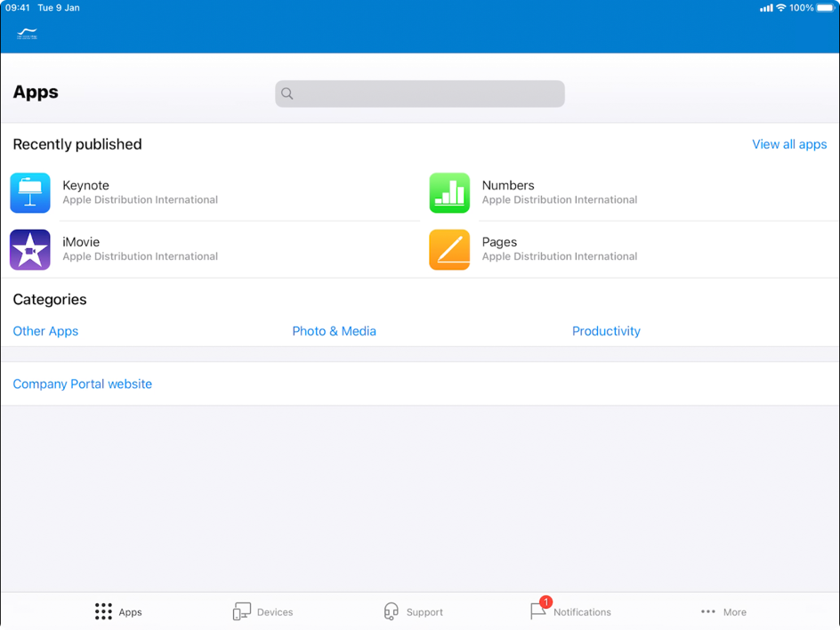Tap the 100% battery percentage

801,7
